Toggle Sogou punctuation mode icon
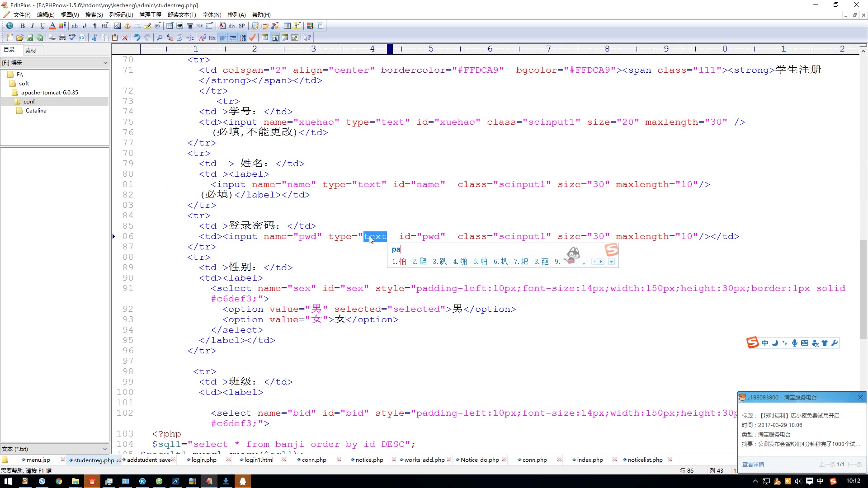868x488 pixels. click(x=784, y=343)
